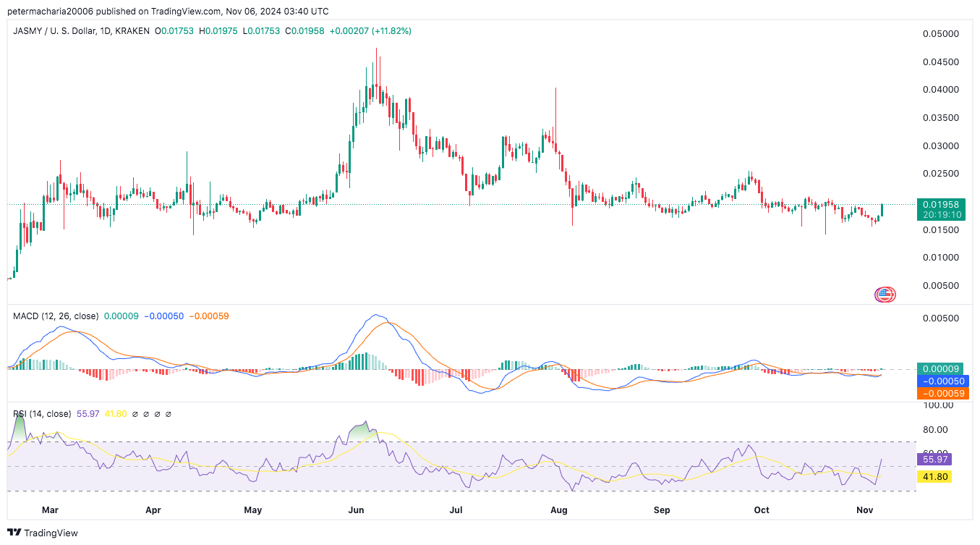Click the purple RSI axis tag 55.97
The width and height of the screenshot is (980, 545).
coord(934,459)
